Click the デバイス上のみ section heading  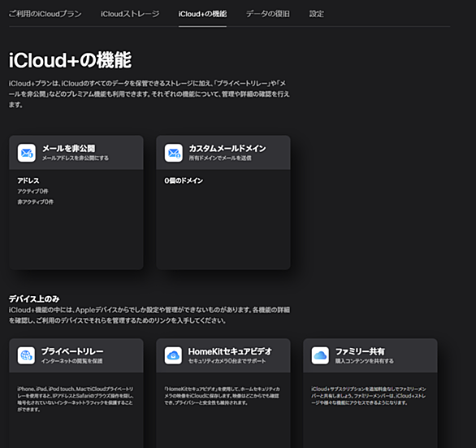(x=34, y=298)
